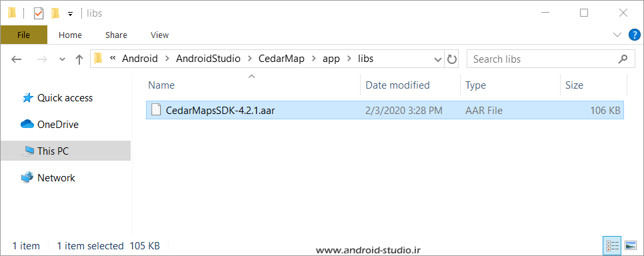Click the search magnifier icon
The height and width of the screenshot is (256, 644).
click(x=622, y=59)
